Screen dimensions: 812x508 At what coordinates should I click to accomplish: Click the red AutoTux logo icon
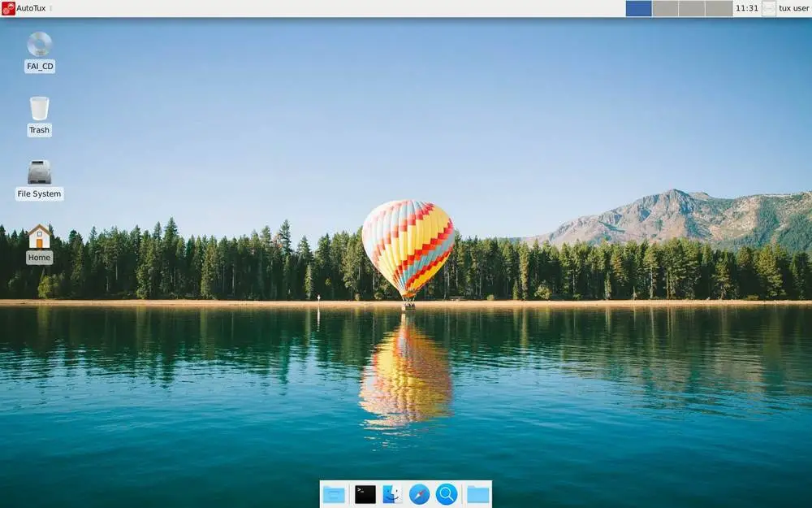8,8
